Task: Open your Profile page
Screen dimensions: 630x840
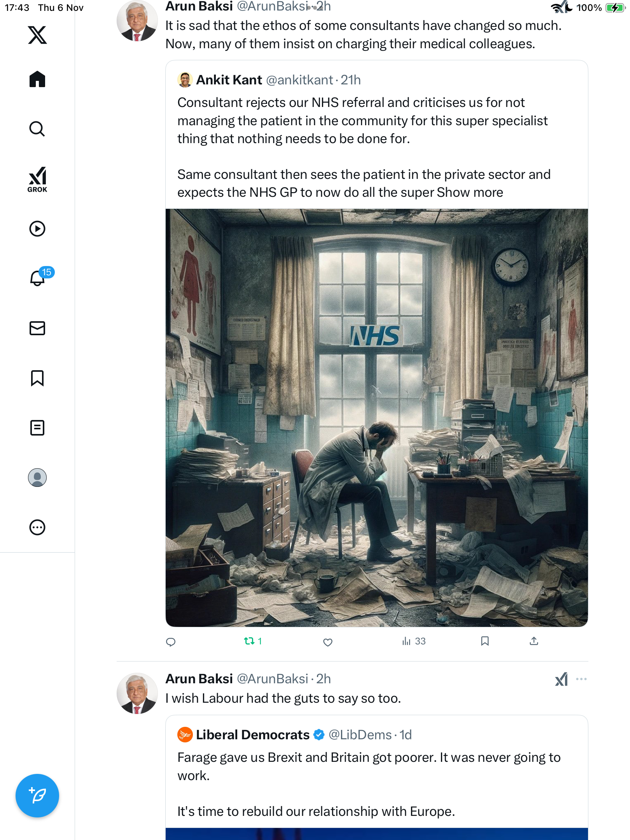Action: click(37, 478)
